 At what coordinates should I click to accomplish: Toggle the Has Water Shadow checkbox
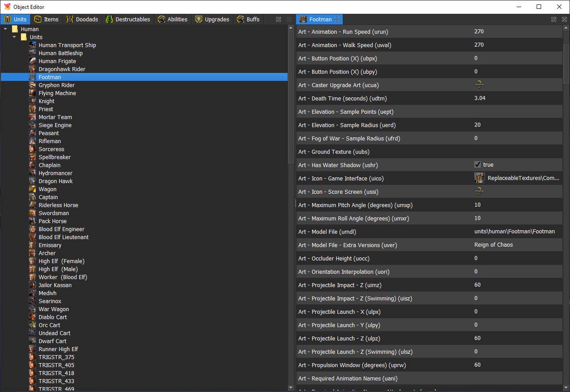click(478, 164)
